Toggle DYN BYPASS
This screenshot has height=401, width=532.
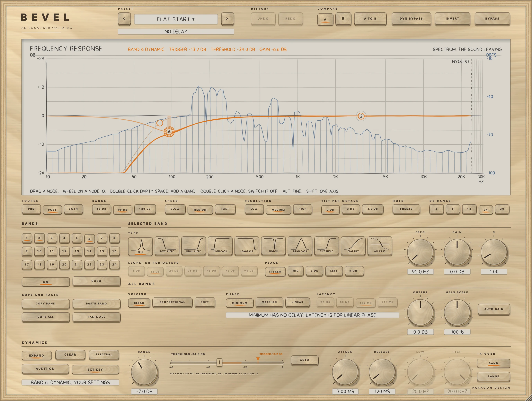[x=411, y=19]
